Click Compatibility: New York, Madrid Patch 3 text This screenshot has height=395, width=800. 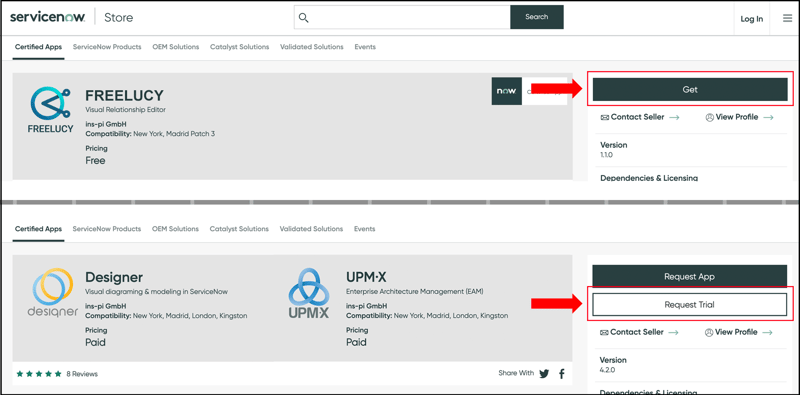151,134
